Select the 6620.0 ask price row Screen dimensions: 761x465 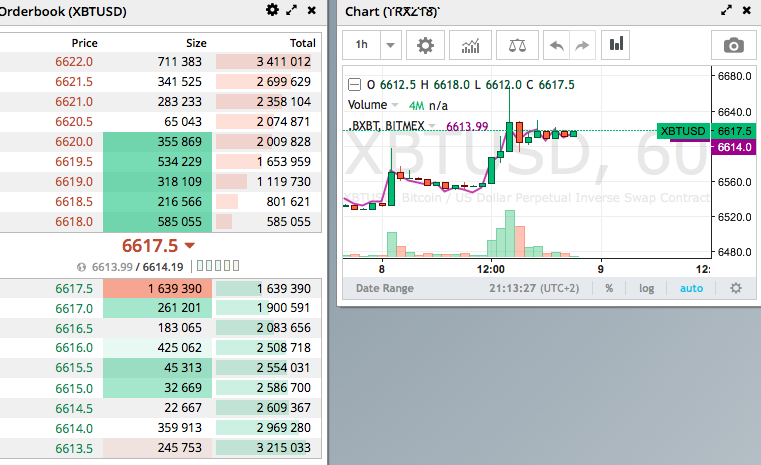(160, 142)
